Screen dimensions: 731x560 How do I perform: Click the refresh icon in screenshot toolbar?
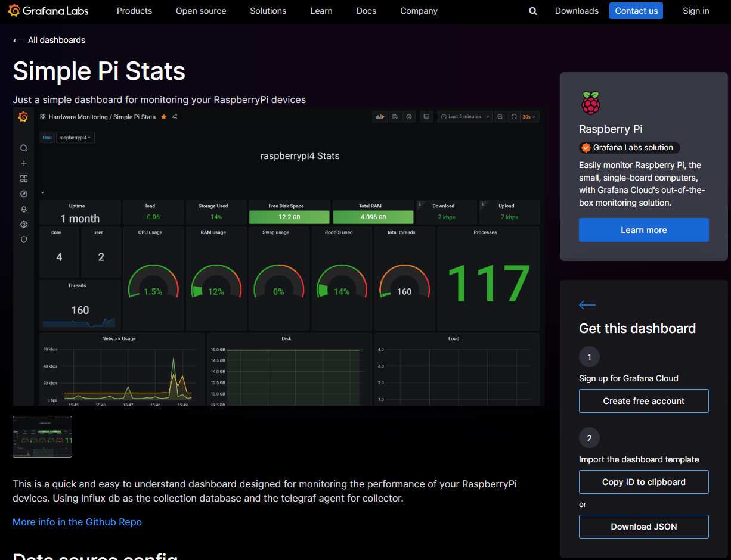(x=514, y=117)
